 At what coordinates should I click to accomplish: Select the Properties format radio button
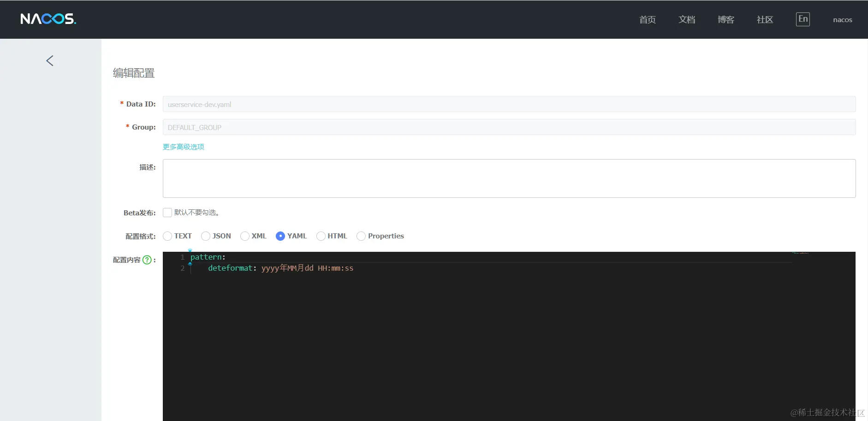pyautogui.click(x=361, y=236)
